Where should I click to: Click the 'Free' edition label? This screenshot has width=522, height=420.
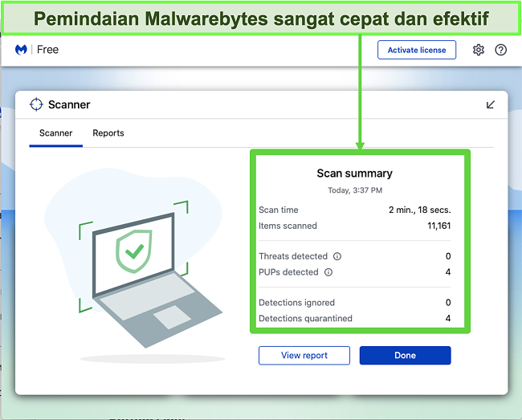(47, 50)
